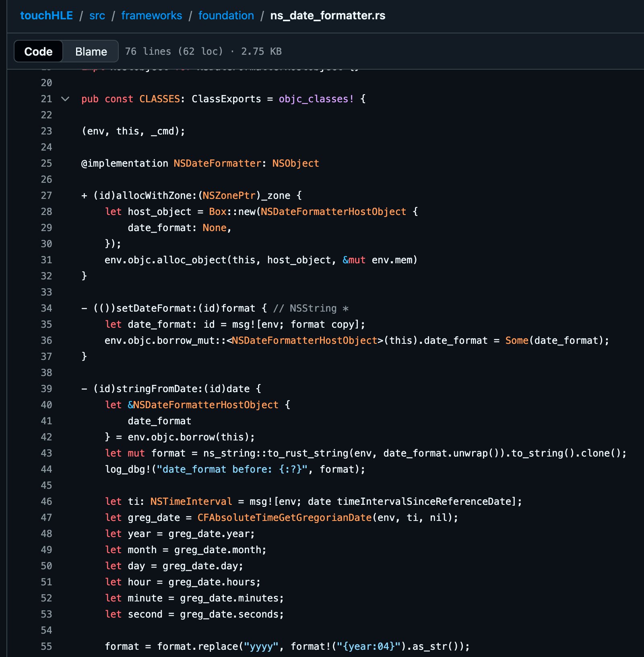The height and width of the screenshot is (657, 644).
Task: Select line number 43
Action: pos(46,453)
